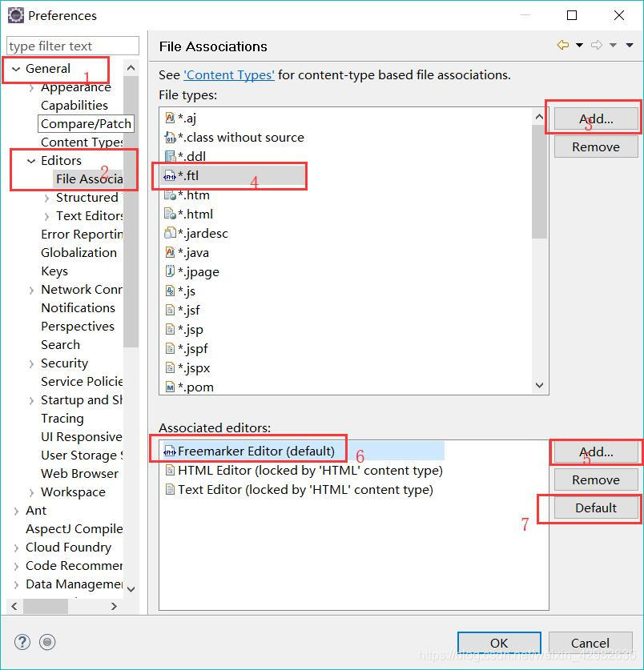This screenshot has height=670, width=644.
Task: Select Globalization preference page
Action: coord(78,252)
